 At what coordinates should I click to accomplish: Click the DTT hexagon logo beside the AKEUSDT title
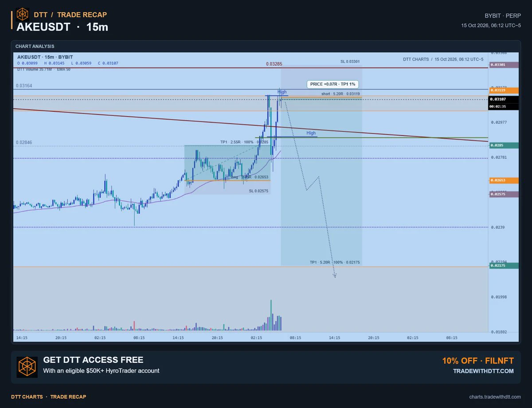click(x=23, y=15)
